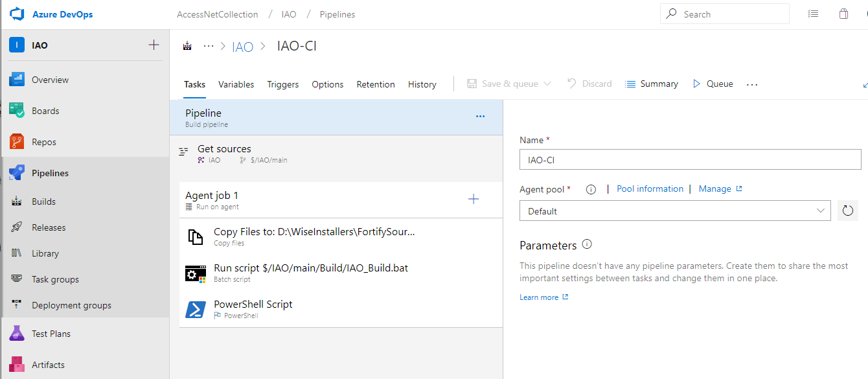The image size is (868, 379).
Task: Click the IAO folder link beside IAO-CI
Action: (x=243, y=47)
